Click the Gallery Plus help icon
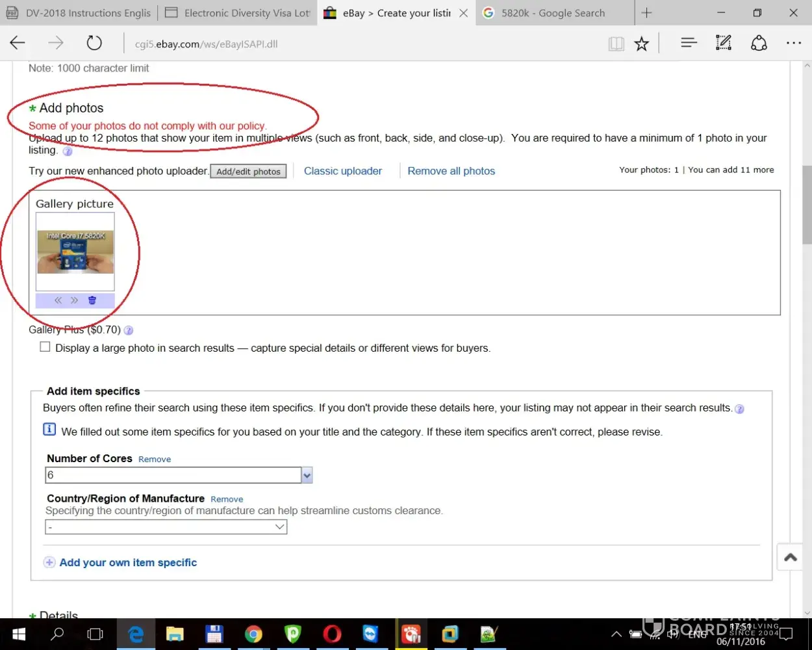The image size is (812, 650). (x=129, y=330)
